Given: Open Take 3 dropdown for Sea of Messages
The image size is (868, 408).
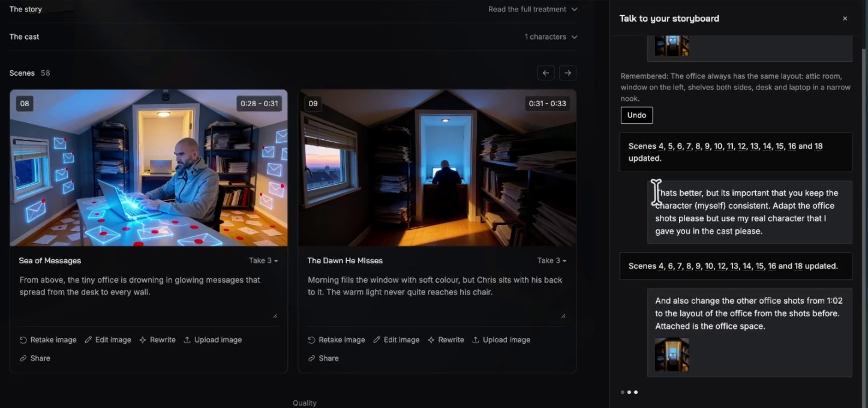Looking at the screenshot, I should (263, 260).
